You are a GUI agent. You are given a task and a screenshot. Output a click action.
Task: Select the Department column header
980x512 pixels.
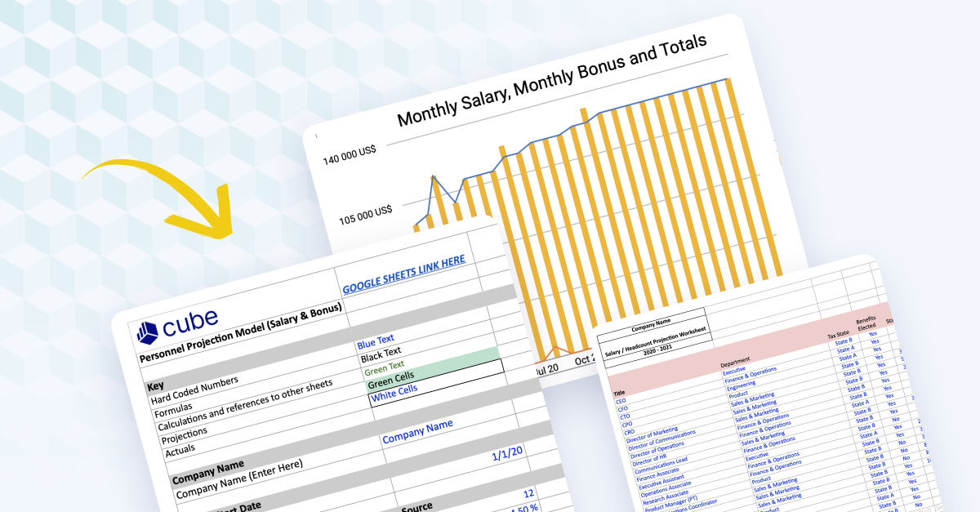pos(735,360)
